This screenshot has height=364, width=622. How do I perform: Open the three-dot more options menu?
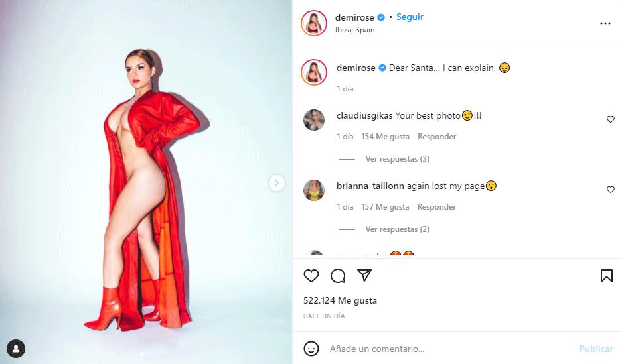pyautogui.click(x=605, y=23)
